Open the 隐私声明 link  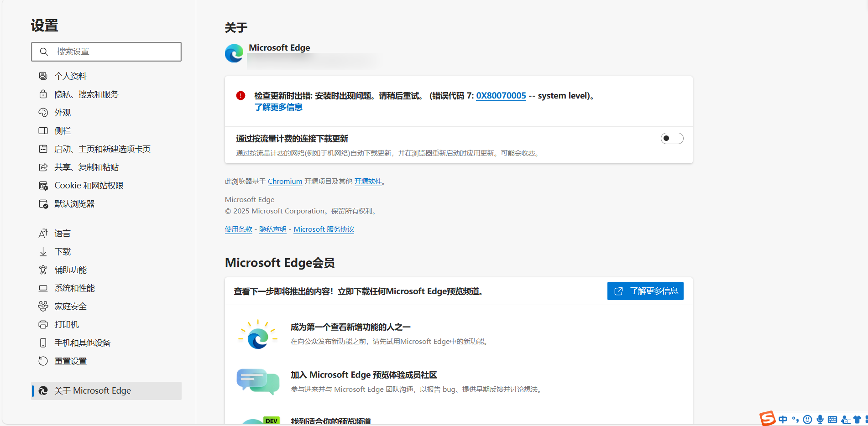(x=272, y=229)
